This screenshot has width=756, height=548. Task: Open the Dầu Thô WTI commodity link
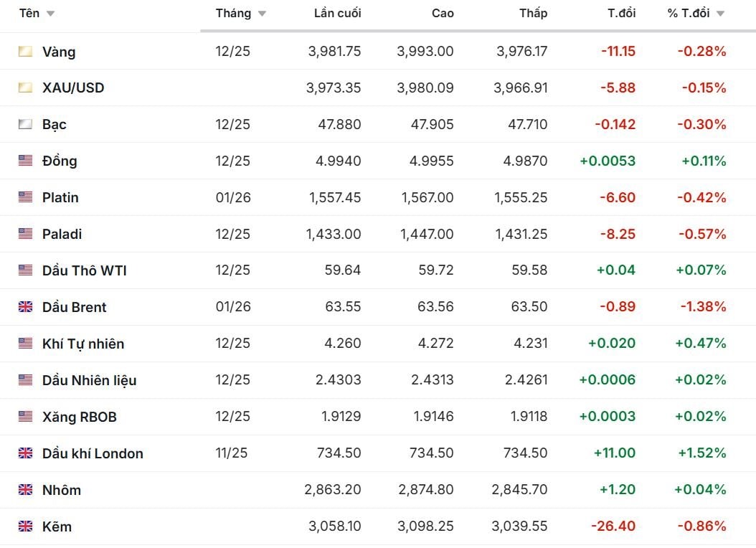[x=85, y=270]
